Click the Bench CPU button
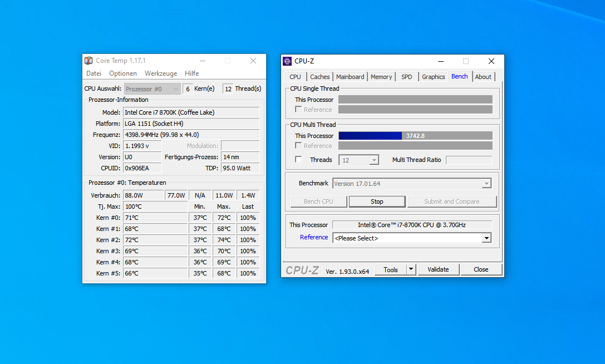605x364 pixels. coord(318,201)
